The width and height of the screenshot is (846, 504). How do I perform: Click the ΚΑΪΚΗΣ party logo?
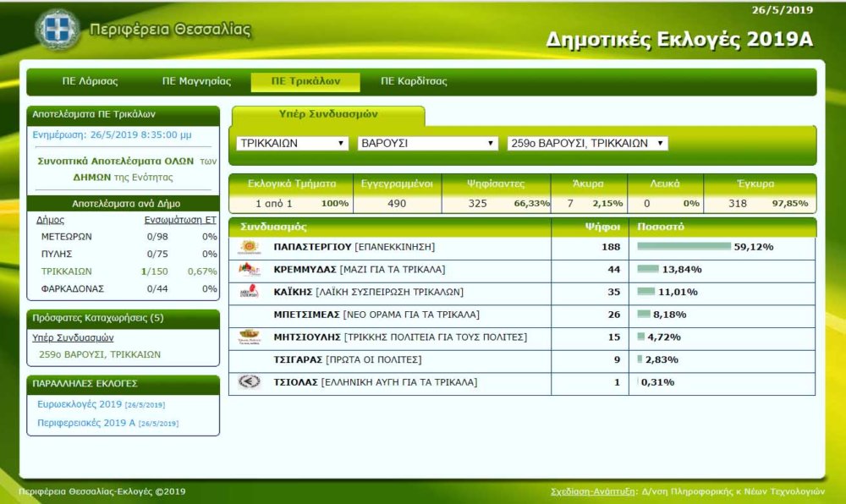[250, 293]
